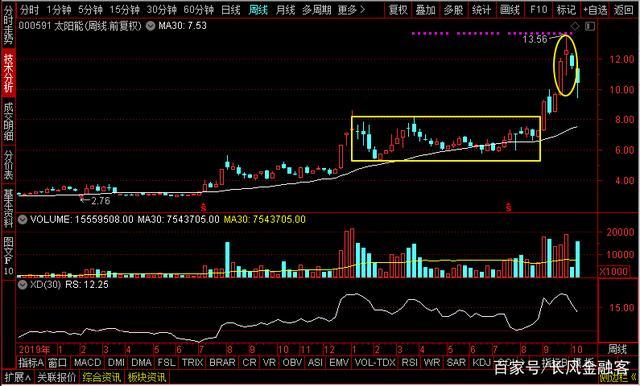Click the 叠加 overlay button

tap(426, 9)
